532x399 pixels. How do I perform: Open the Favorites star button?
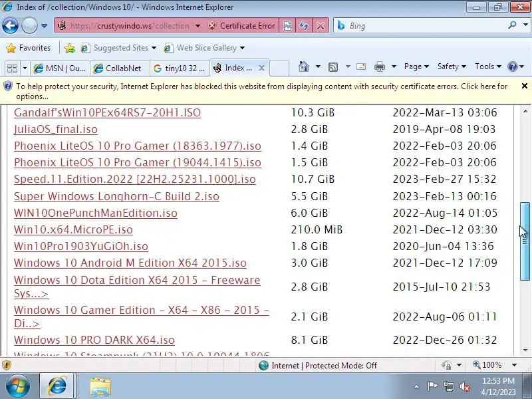click(x=29, y=48)
